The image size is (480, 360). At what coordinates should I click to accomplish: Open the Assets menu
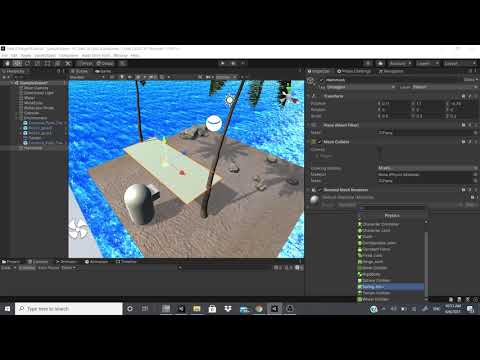[x=26, y=55]
